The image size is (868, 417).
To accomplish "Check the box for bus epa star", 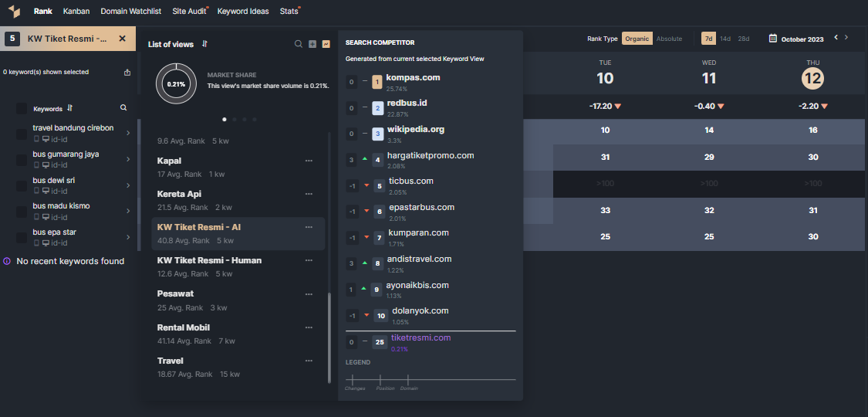I will pos(21,238).
